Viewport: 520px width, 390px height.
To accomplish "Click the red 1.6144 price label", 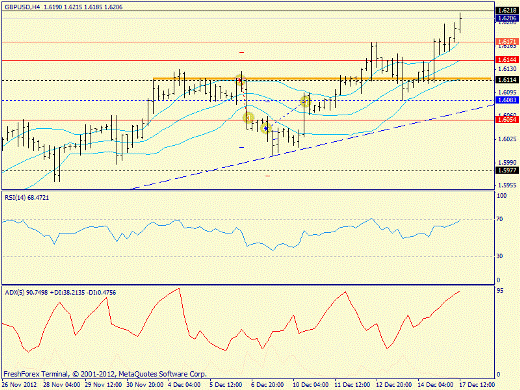I will 507,60.
